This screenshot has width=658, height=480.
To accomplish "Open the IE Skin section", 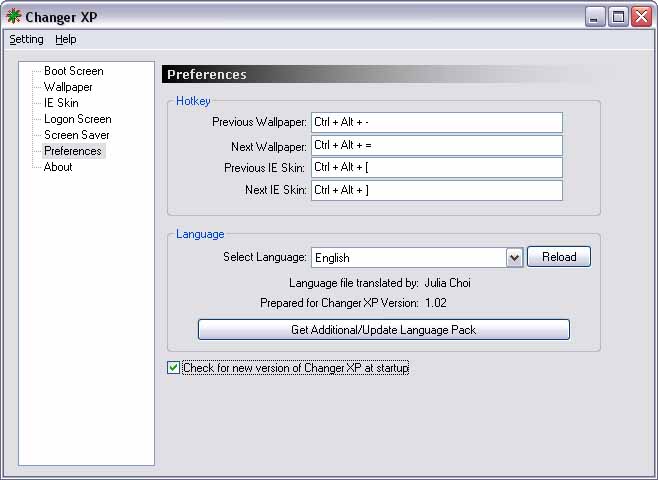I will [x=61, y=103].
